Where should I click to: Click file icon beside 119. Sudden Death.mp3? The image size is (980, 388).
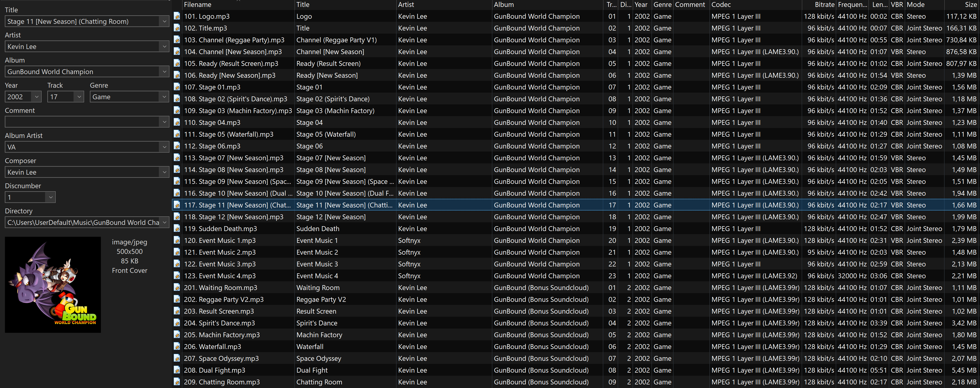[177, 228]
